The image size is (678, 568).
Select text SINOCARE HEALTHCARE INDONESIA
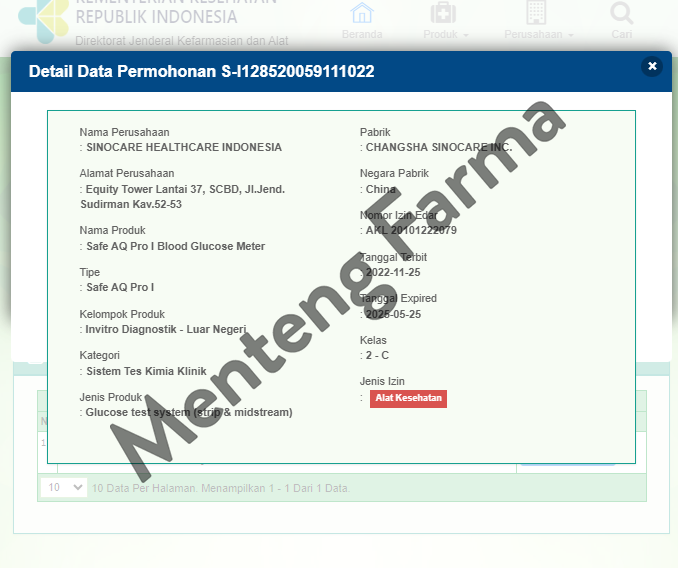(184, 147)
